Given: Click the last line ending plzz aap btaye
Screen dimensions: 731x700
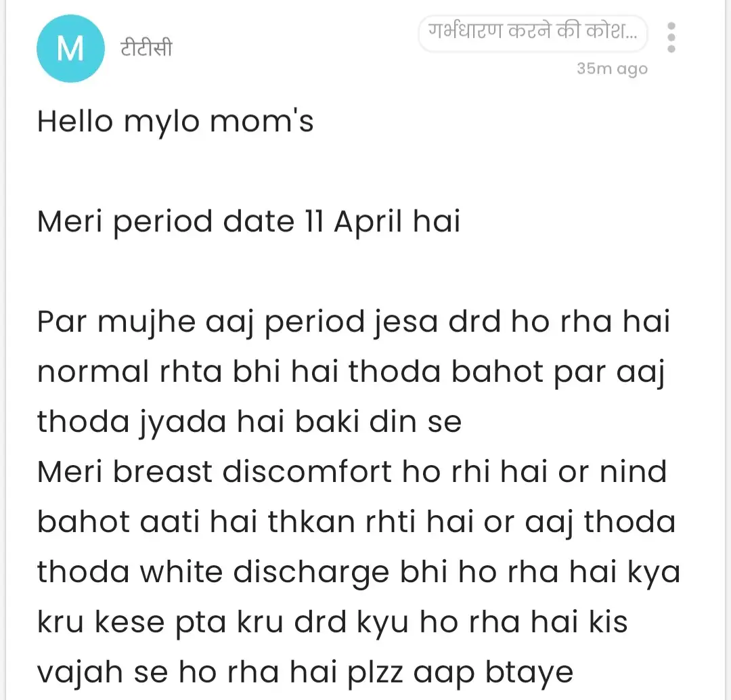Looking at the screenshot, I should 305,672.
